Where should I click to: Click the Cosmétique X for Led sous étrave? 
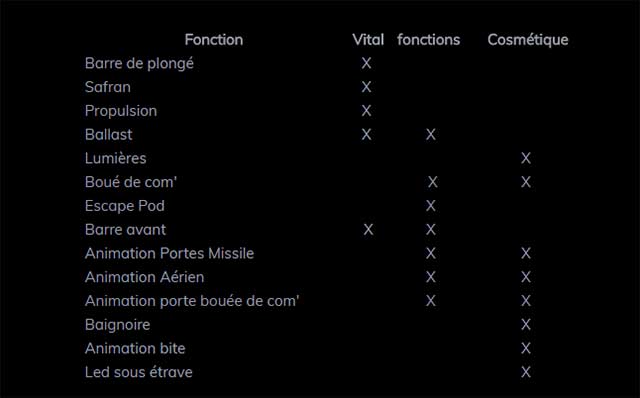(x=526, y=372)
